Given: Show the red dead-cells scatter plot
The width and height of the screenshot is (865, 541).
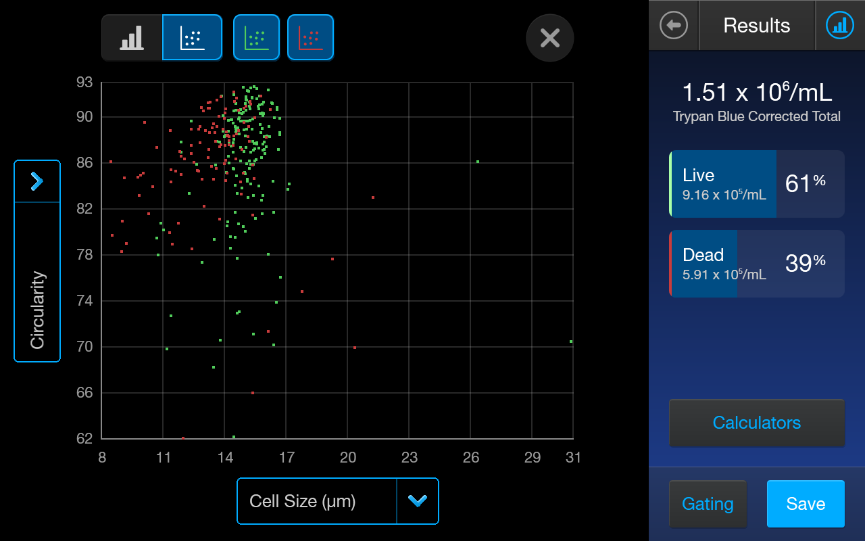Looking at the screenshot, I should (310, 38).
